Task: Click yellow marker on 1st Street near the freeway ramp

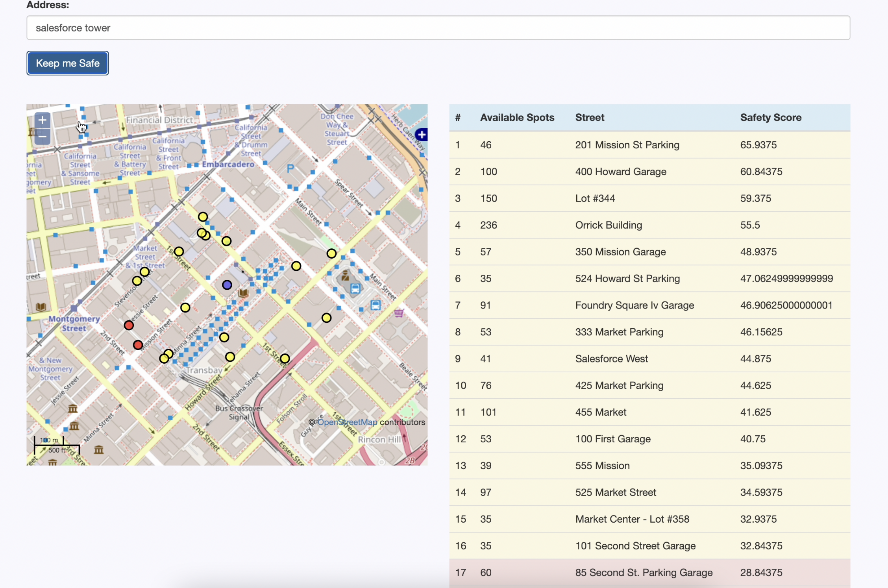Action: coord(285,358)
